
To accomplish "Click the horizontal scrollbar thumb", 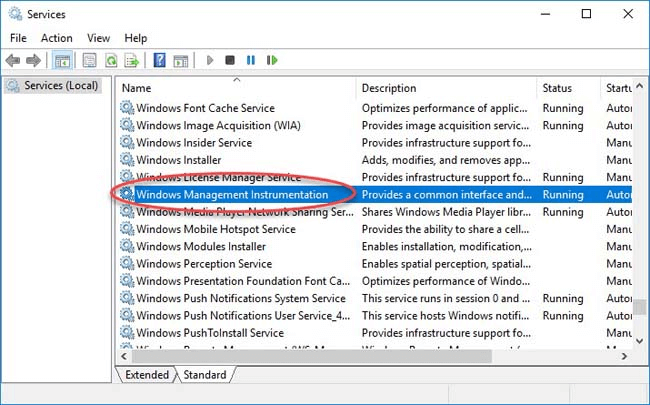I will tap(312, 356).
